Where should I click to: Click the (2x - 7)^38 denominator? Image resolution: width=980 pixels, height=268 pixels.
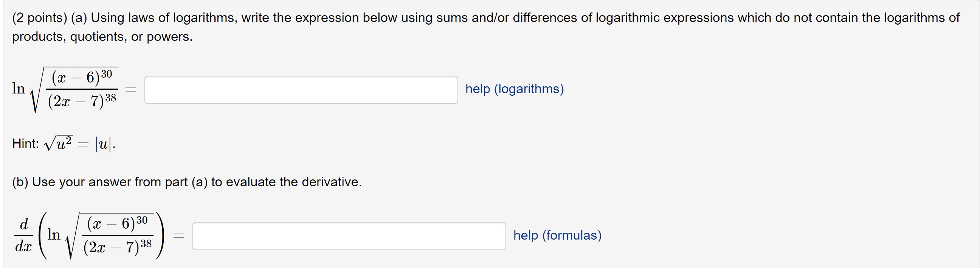click(82, 102)
